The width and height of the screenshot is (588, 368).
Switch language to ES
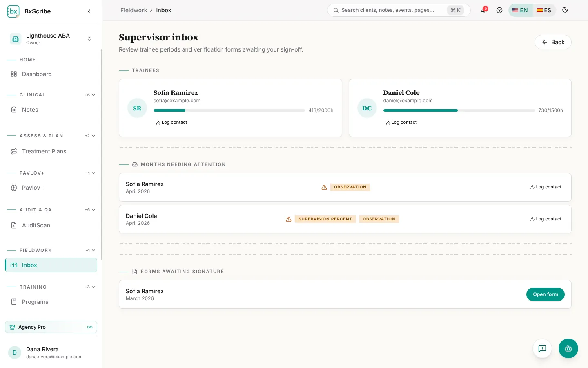point(544,10)
